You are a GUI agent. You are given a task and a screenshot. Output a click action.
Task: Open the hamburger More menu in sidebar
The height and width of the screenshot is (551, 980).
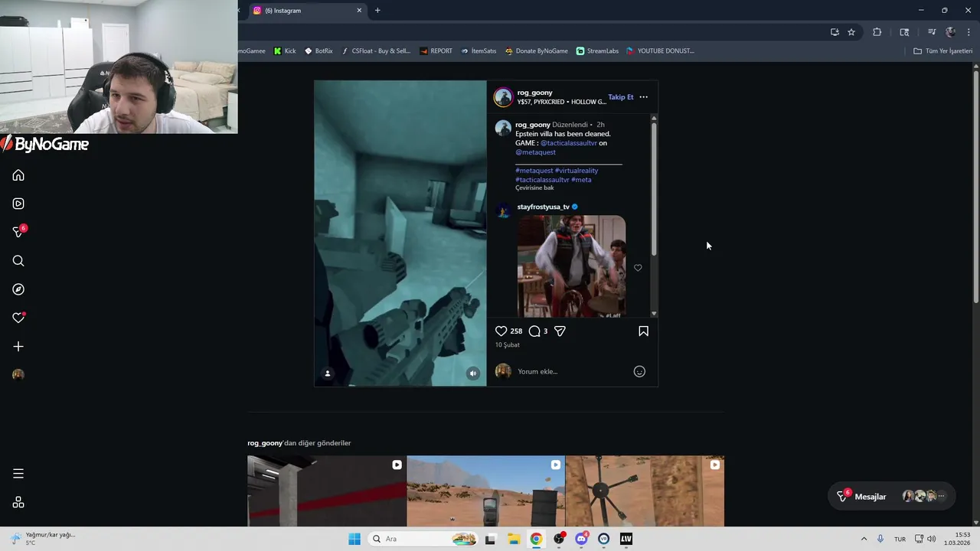click(18, 474)
